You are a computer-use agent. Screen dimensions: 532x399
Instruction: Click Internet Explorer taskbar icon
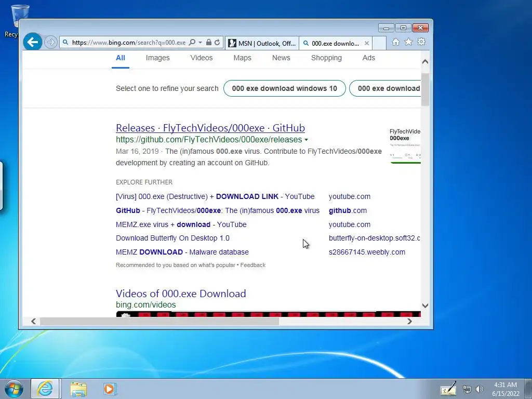[x=46, y=389]
